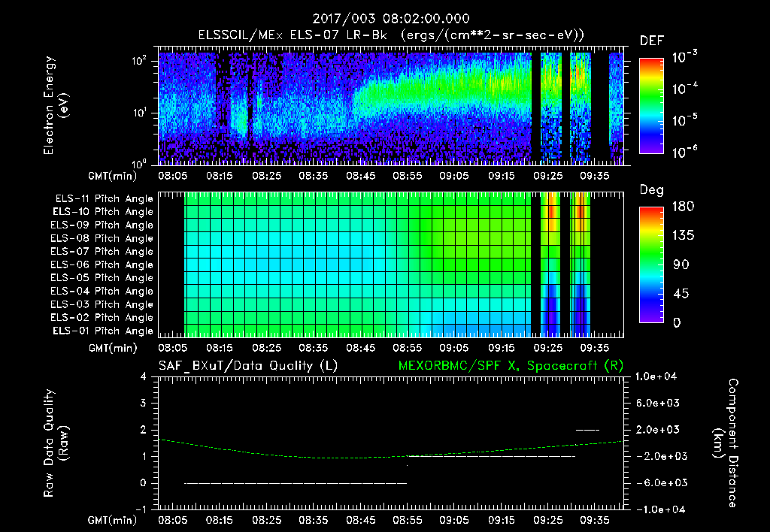Click the Deg pitch angle color bar
The image size is (770, 532).
pyautogui.click(x=652, y=264)
